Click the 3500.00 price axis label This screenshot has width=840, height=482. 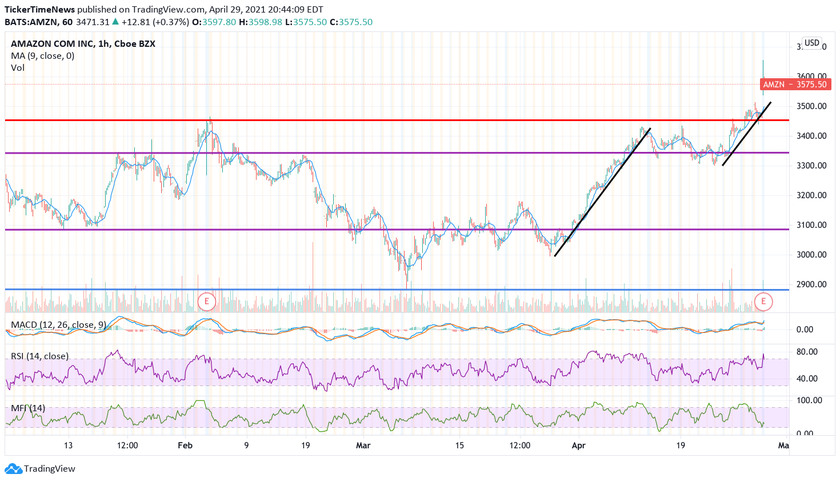(811, 106)
